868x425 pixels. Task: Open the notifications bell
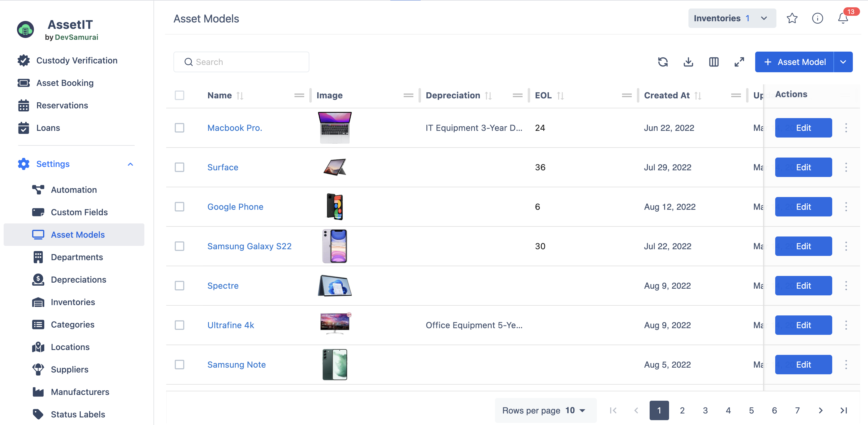point(843,18)
